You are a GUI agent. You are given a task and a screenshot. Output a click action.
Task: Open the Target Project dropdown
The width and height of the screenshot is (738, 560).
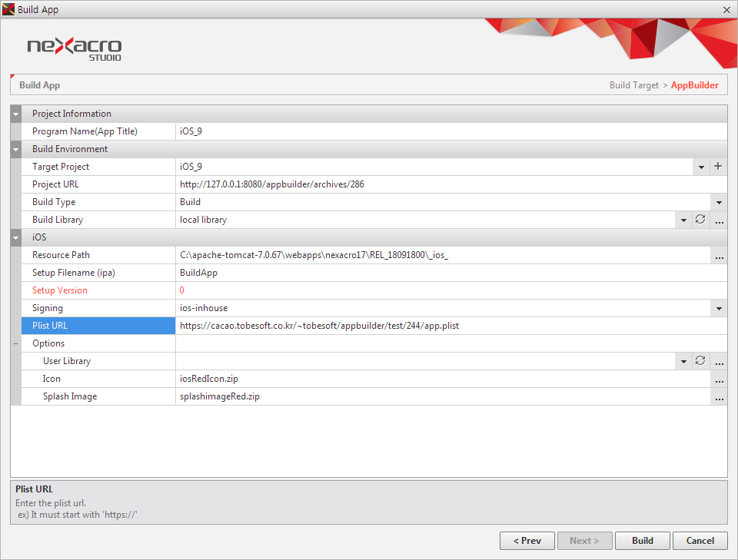coord(700,167)
